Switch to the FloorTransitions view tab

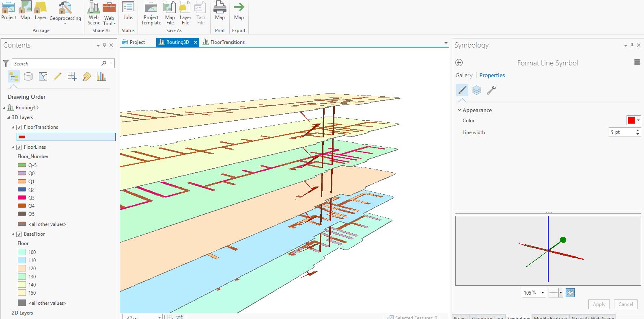coord(224,42)
